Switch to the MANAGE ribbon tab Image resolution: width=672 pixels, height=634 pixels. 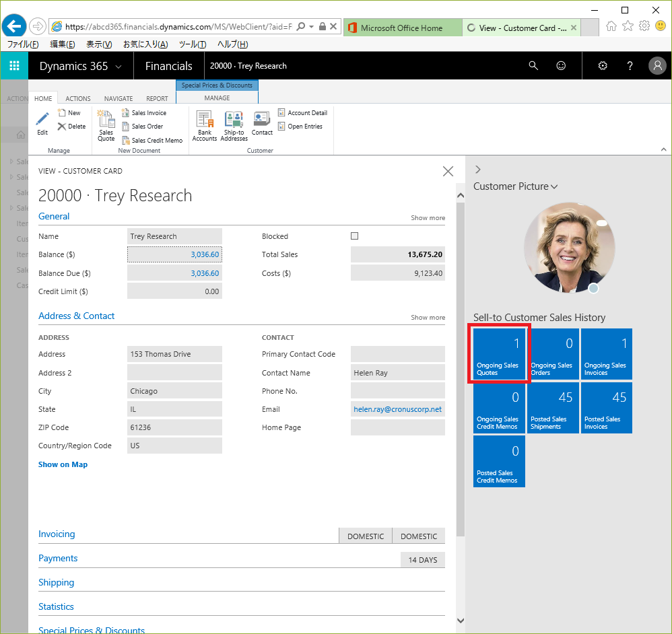217,98
